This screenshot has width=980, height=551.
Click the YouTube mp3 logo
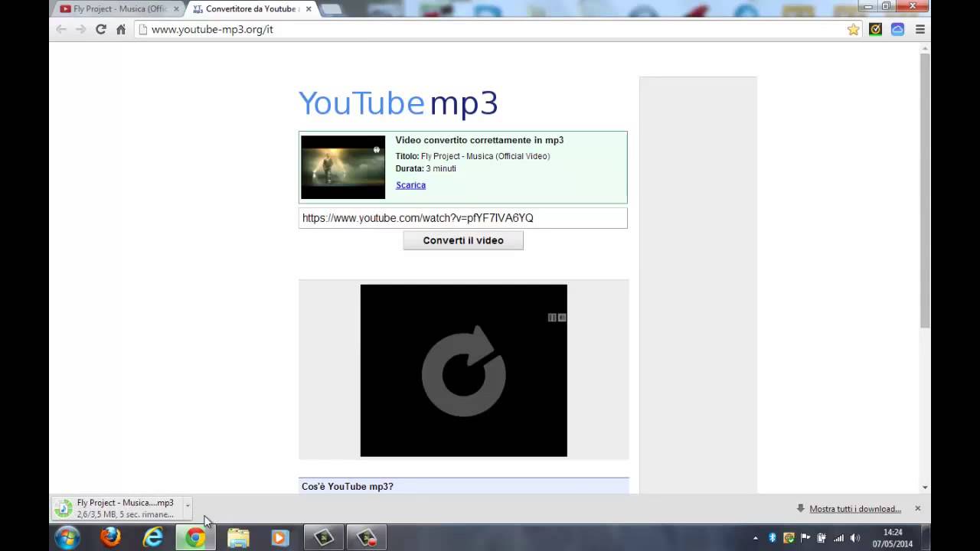(x=398, y=103)
